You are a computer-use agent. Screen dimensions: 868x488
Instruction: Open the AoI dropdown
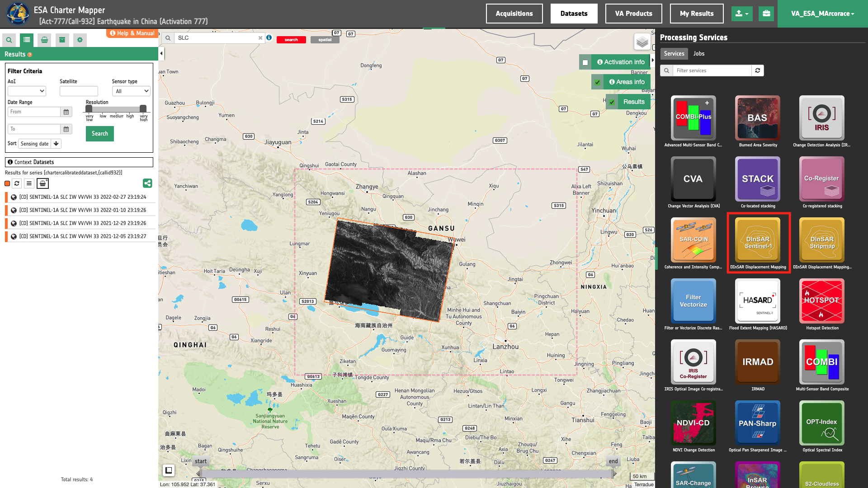[27, 91]
